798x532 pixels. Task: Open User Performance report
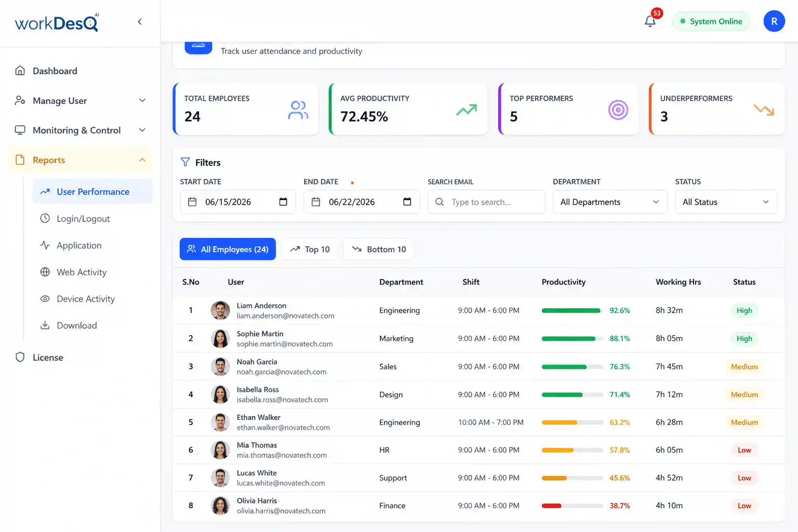pyautogui.click(x=92, y=192)
